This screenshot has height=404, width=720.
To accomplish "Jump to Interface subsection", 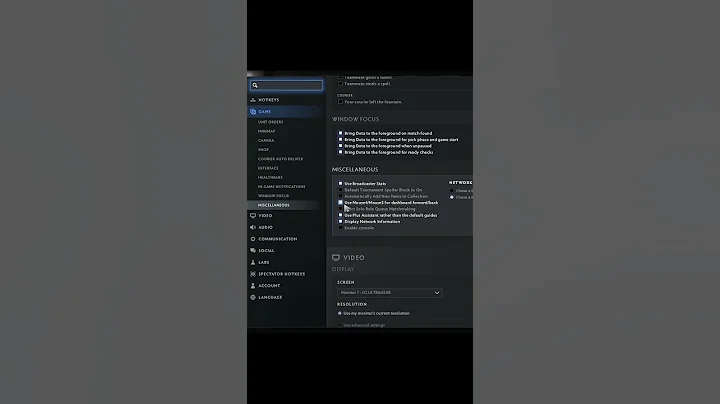I will pyautogui.click(x=268, y=168).
